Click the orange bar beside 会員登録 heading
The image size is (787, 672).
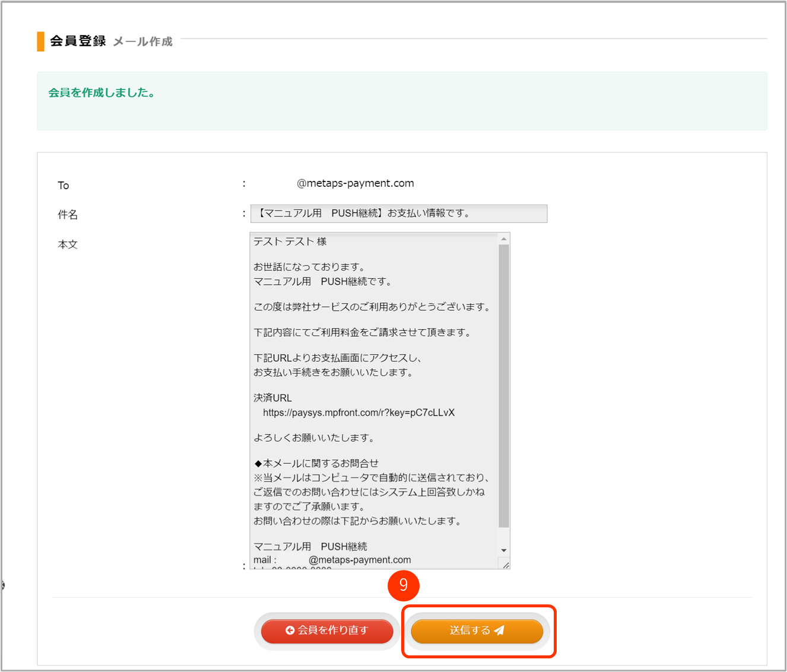(40, 42)
